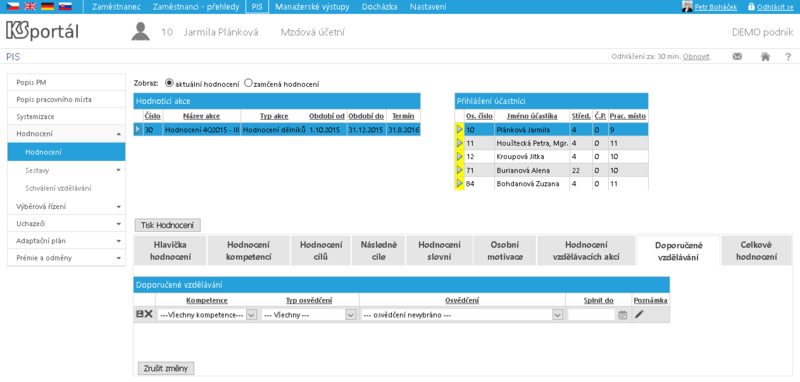Click the padlock icon beside Odhlásit se
The width and height of the screenshot is (800, 382).
[x=751, y=7]
